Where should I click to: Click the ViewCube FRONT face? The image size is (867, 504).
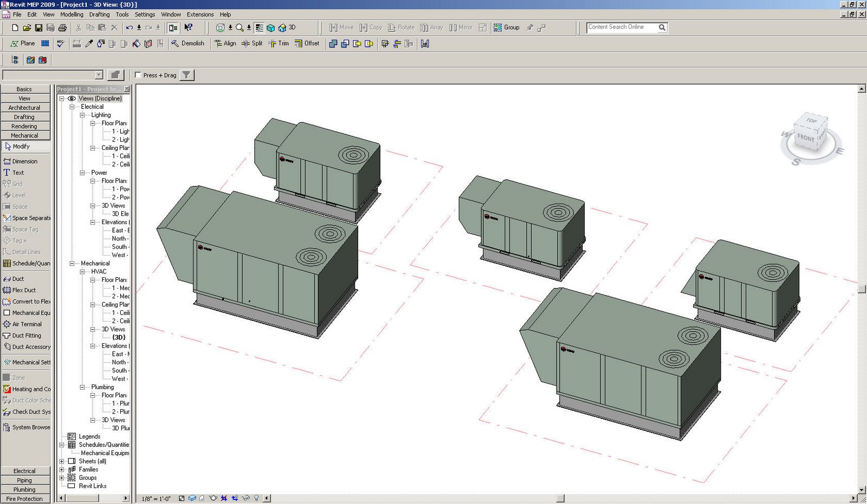coord(805,138)
